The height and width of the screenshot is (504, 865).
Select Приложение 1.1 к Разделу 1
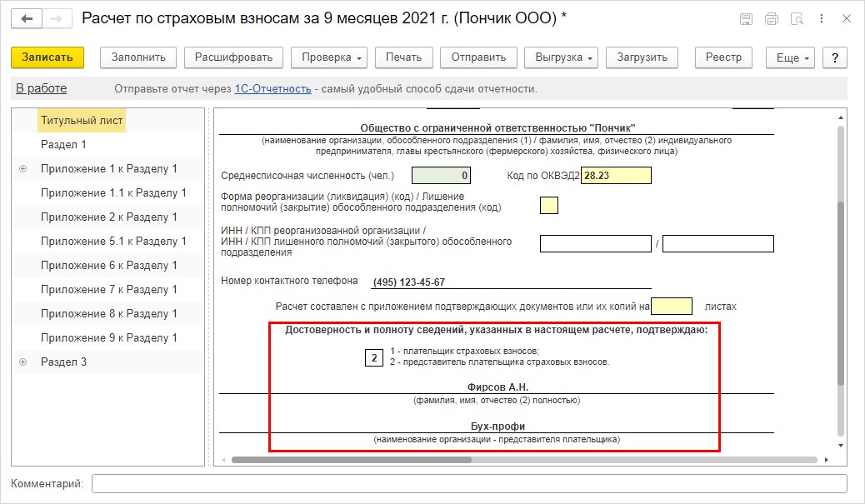coord(113,193)
